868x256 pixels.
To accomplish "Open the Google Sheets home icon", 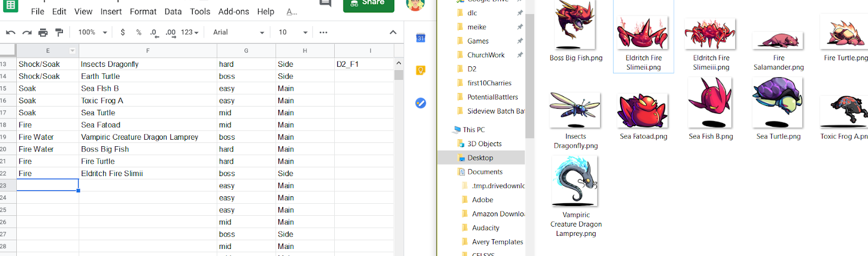I will [x=10, y=5].
